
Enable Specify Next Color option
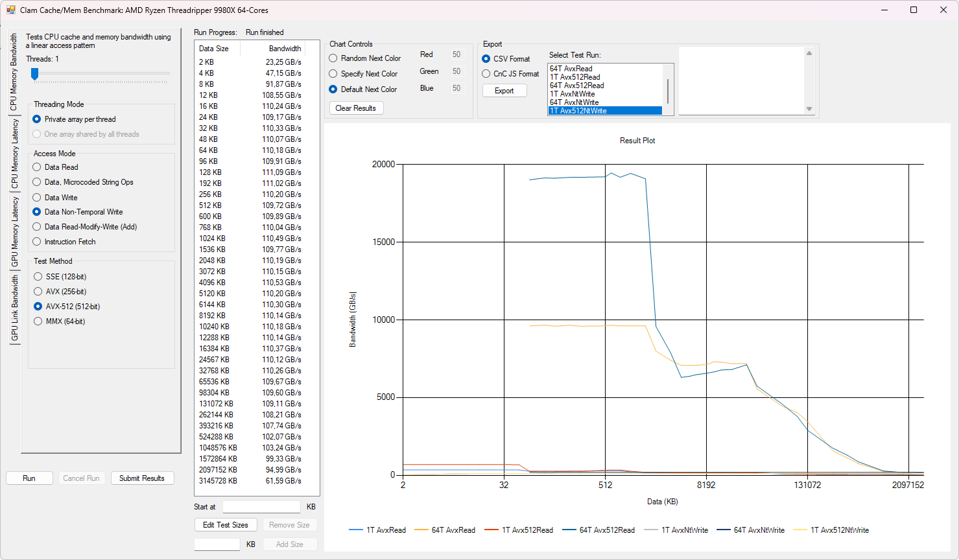[x=363, y=74]
